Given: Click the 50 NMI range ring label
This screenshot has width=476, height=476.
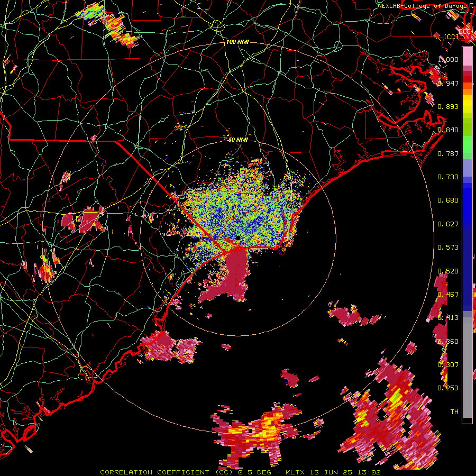Looking at the screenshot, I should (238, 140).
